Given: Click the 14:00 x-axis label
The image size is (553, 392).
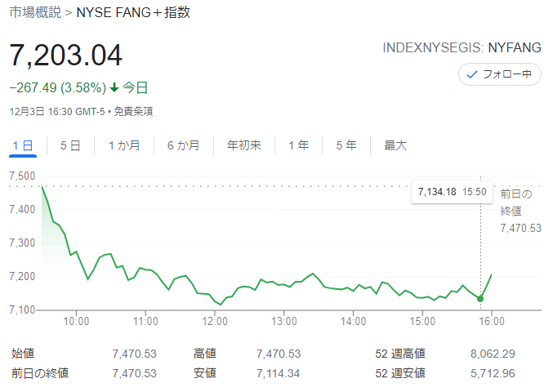Looking at the screenshot, I should point(353,321).
